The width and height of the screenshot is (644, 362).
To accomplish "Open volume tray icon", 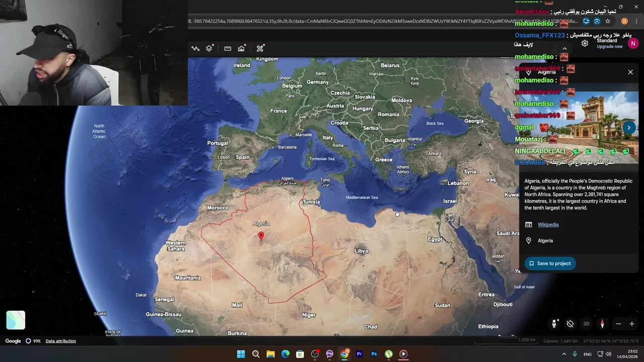I will pos(608,354).
